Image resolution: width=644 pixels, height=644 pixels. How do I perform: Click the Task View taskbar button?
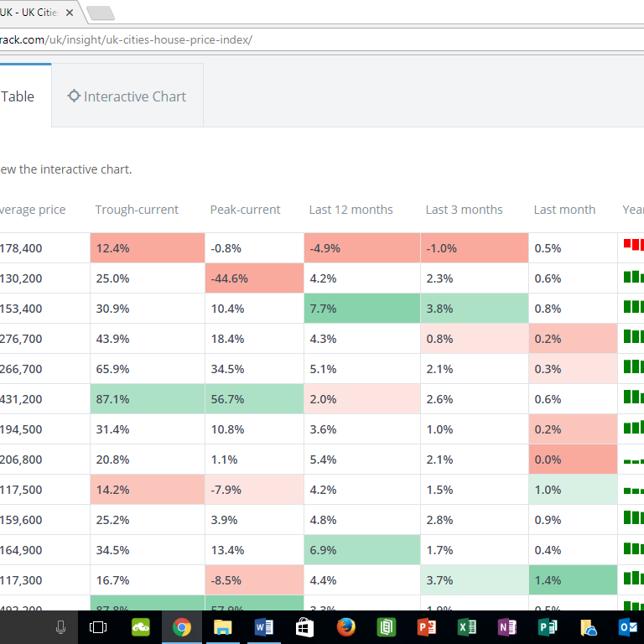98,627
